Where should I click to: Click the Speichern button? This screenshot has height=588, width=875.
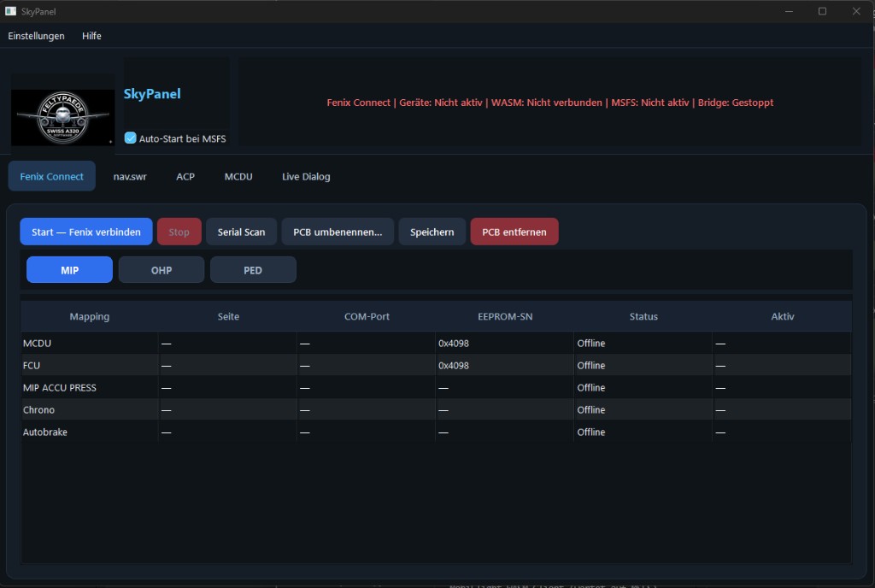pyautogui.click(x=432, y=232)
